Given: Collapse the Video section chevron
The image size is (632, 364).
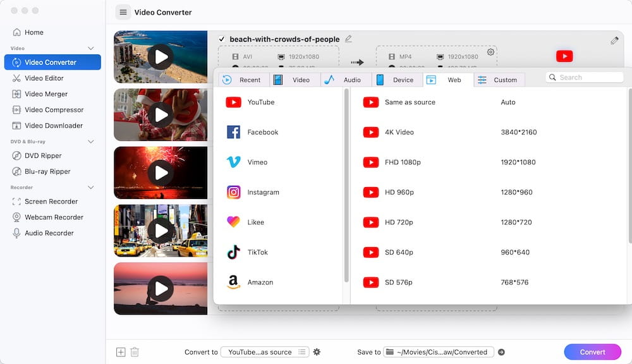Looking at the screenshot, I should pos(90,49).
